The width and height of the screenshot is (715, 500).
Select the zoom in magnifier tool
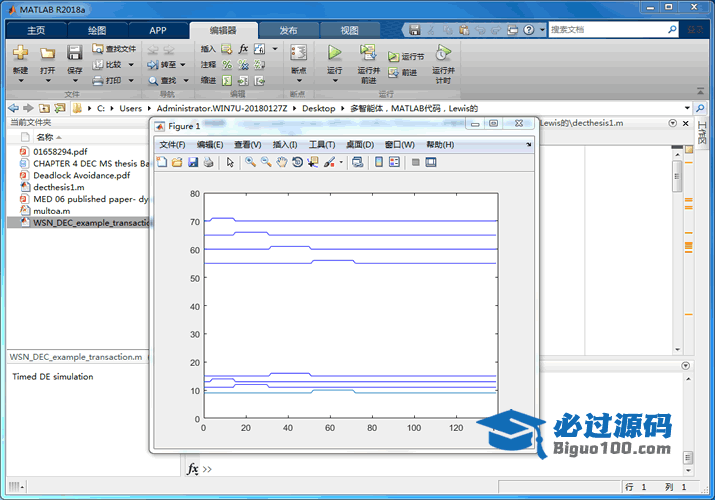click(x=250, y=162)
